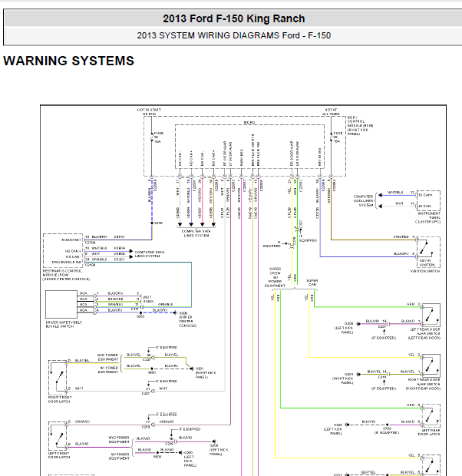This screenshot has height=476, width=462.
Task: Click the 'HOT IN START OR RUN' label
Action: tap(149, 112)
